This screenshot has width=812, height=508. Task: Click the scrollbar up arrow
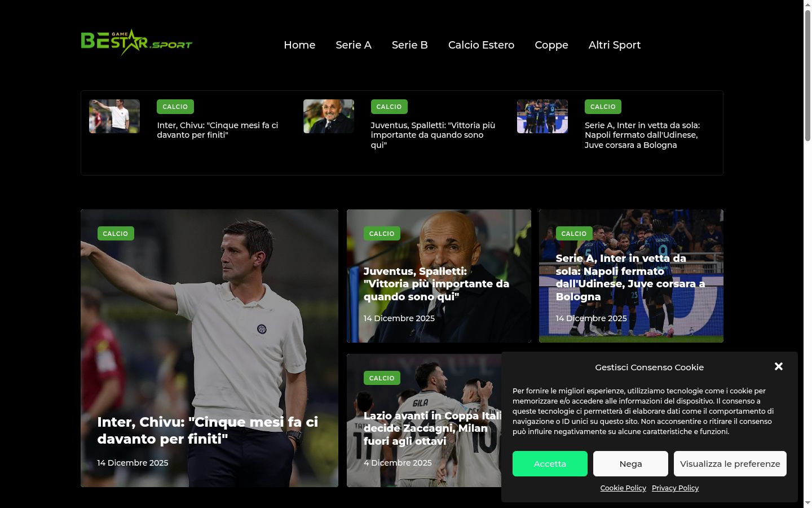pos(807,4)
